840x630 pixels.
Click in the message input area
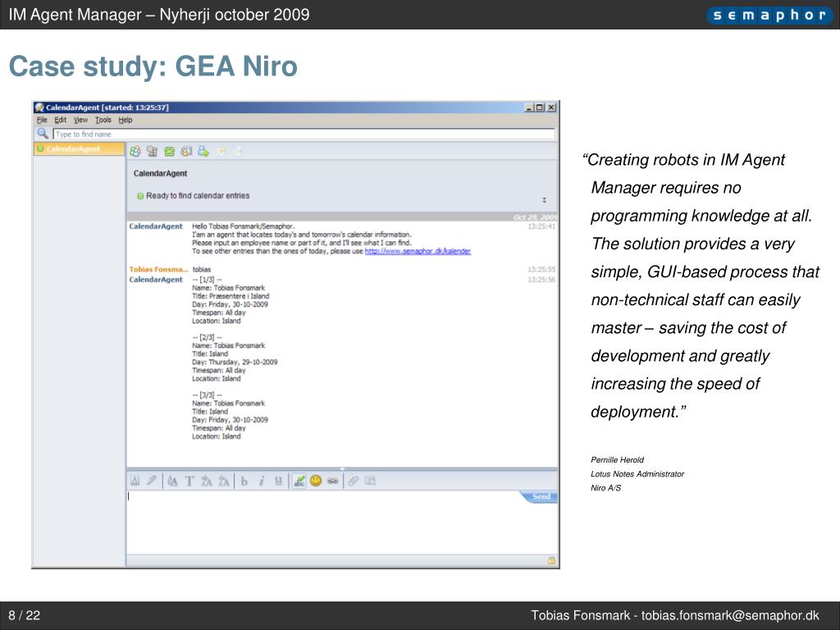point(341,523)
